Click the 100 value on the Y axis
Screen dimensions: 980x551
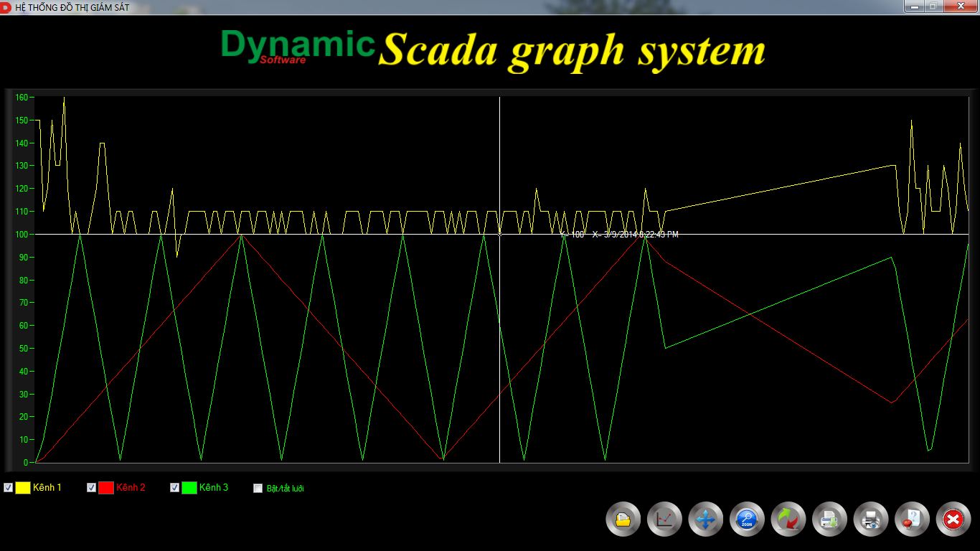tap(22, 235)
